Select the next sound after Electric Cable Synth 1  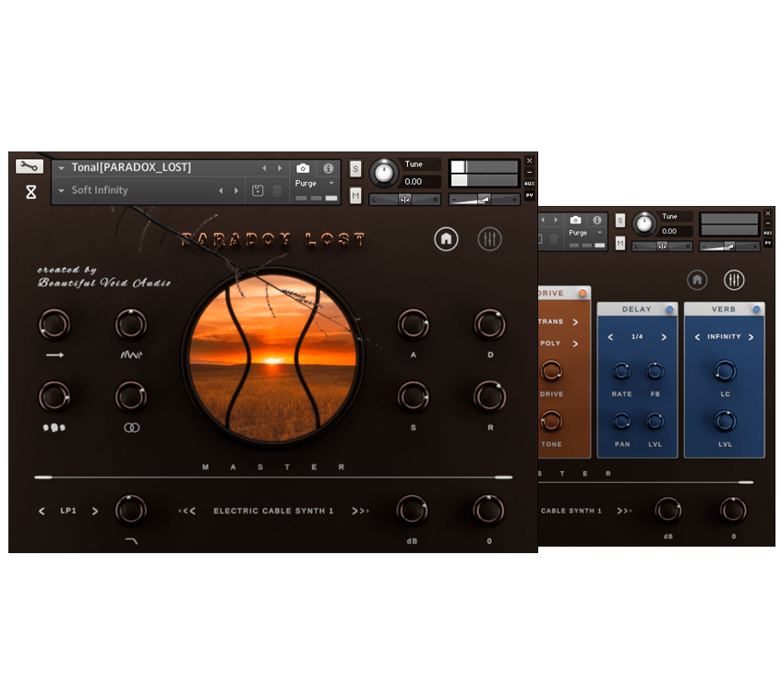click(360, 511)
